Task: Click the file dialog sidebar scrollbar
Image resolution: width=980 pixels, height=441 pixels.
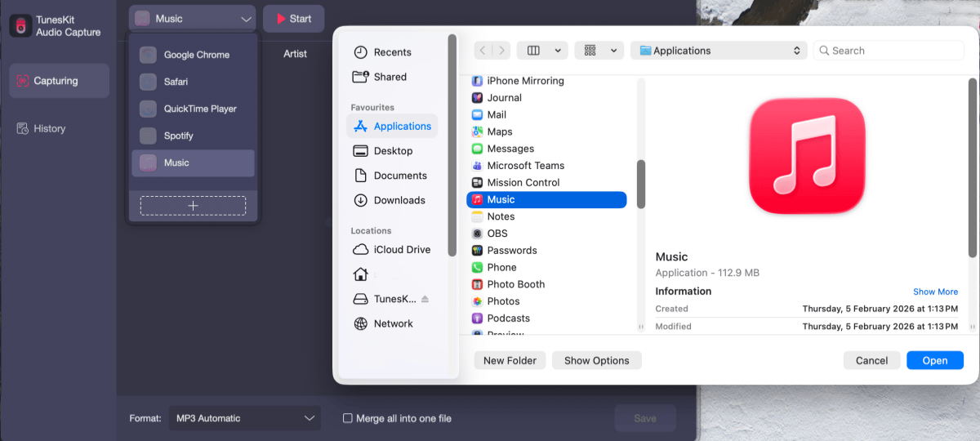Action: (x=452, y=145)
